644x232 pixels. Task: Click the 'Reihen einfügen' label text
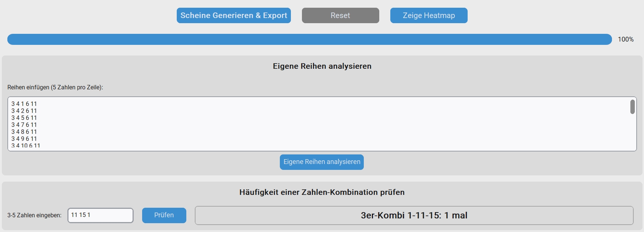[55, 88]
